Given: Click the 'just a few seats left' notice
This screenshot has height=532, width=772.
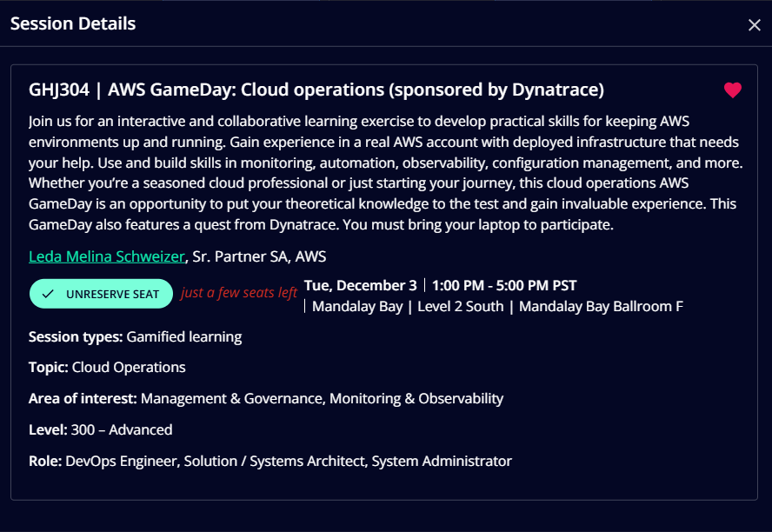Looking at the screenshot, I should pyautogui.click(x=239, y=293).
